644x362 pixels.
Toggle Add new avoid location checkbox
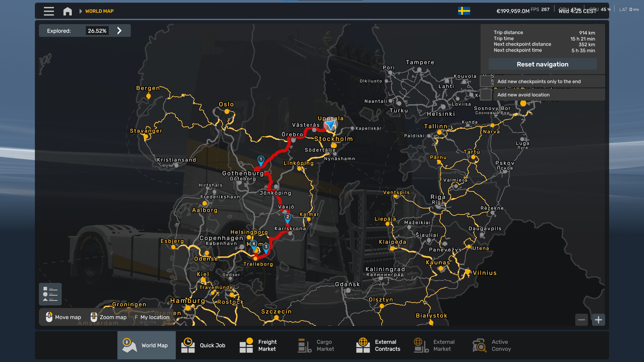[x=486, y=95]
